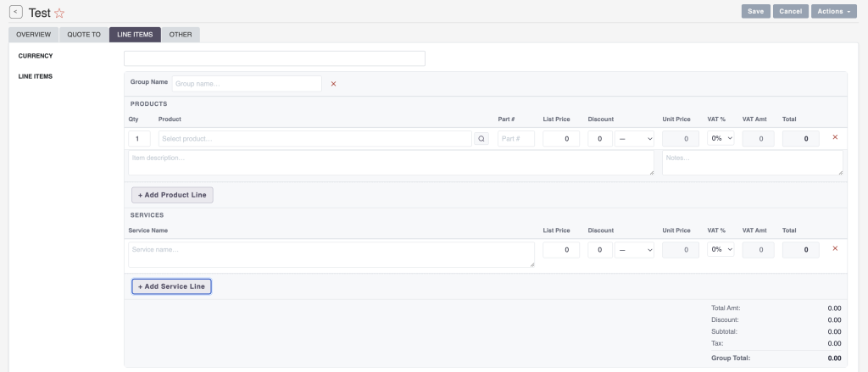Open the Other tab
Image resolution: width=868 pixels, height=372 pixels.
tap(181, 35)
